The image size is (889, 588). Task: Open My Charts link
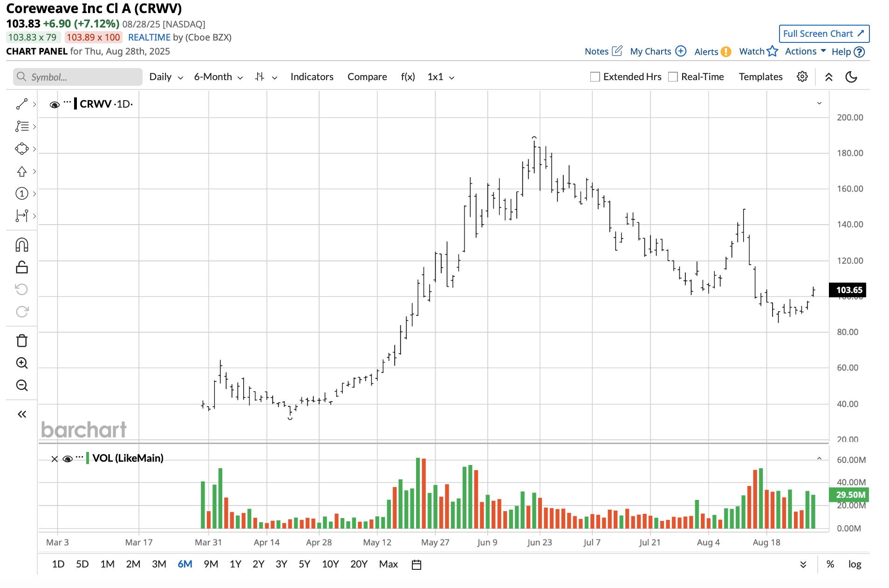pyautogui.click(x=650, y=51)
